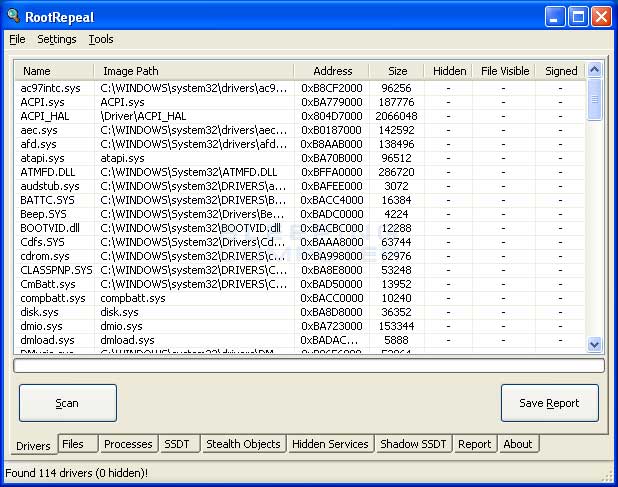The width and height of the screenshot is (618, 487).
Task: Select the disk.sys name cell
Action: pyautogui.click(x=39, y=312)
